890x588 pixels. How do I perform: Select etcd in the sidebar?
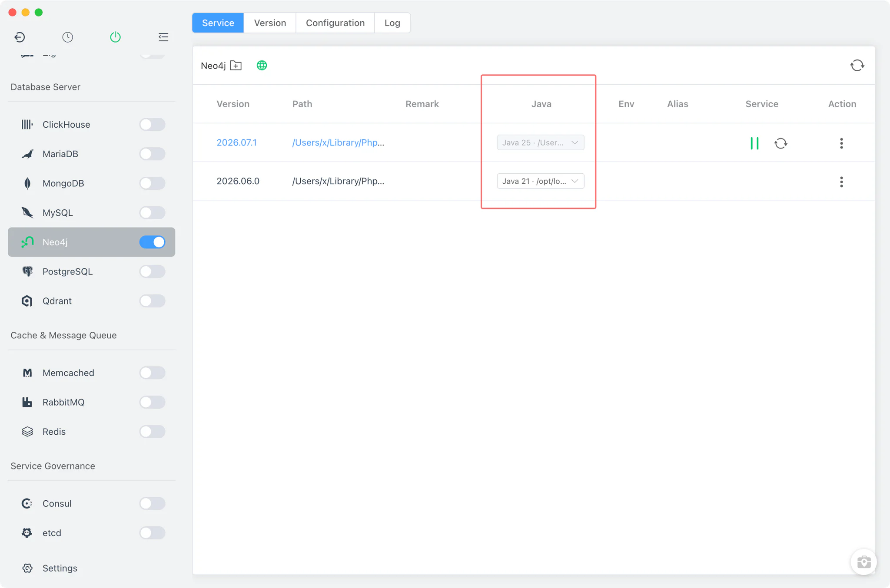(x=91, y=533)
